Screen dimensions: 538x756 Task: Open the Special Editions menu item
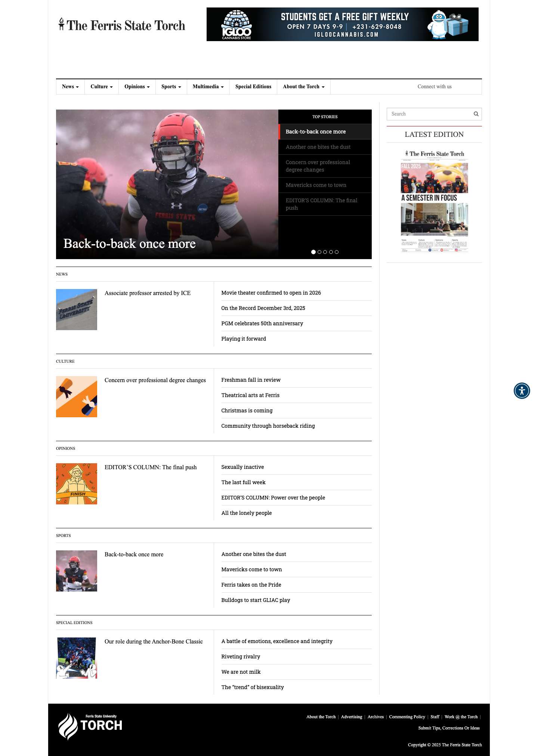click(253, 87)
